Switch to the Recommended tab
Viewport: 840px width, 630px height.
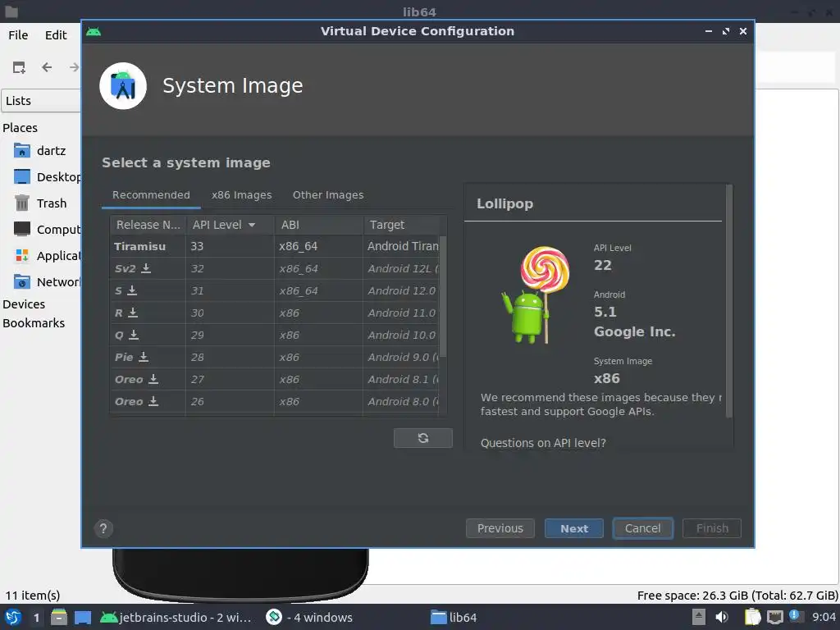[151, 195]
